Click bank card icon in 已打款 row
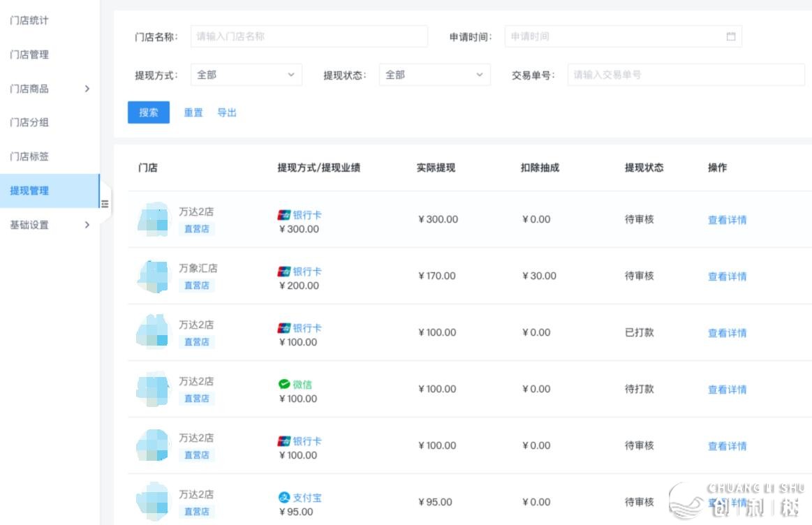The height and width of the screenshot is (525, 812). pyautogui.click(x=283, y=327)
